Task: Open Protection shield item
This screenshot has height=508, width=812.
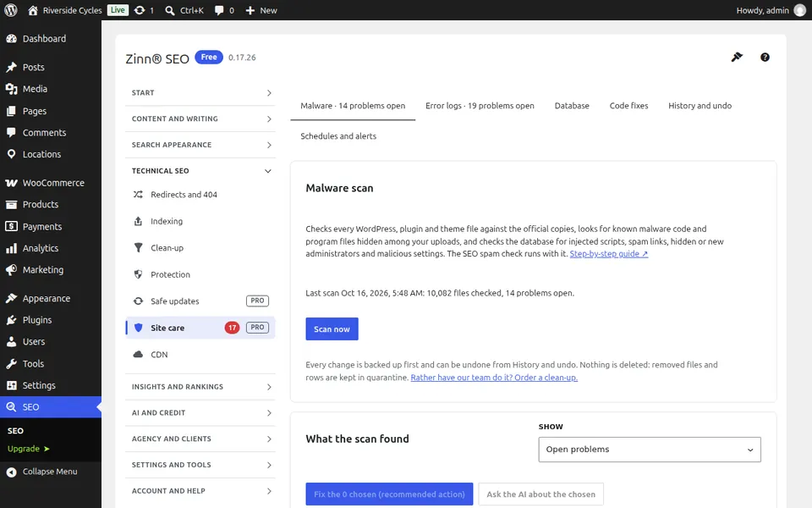Action: (x=200, y=274)
